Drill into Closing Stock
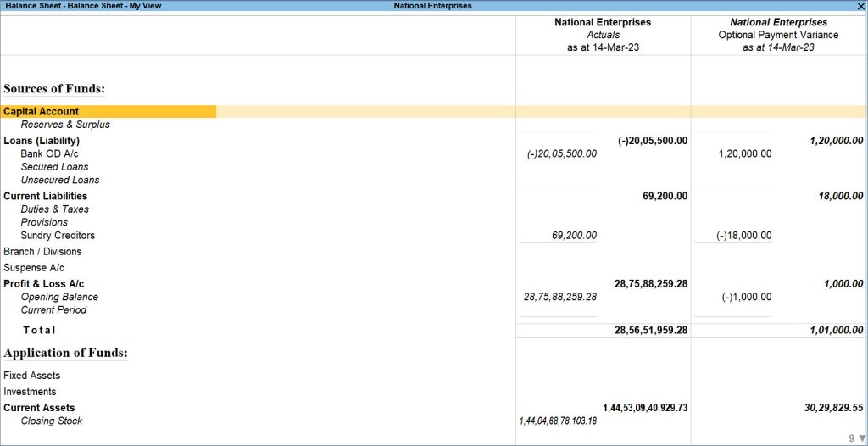Viewport: 868px width, 446px height. coord(52,421)
